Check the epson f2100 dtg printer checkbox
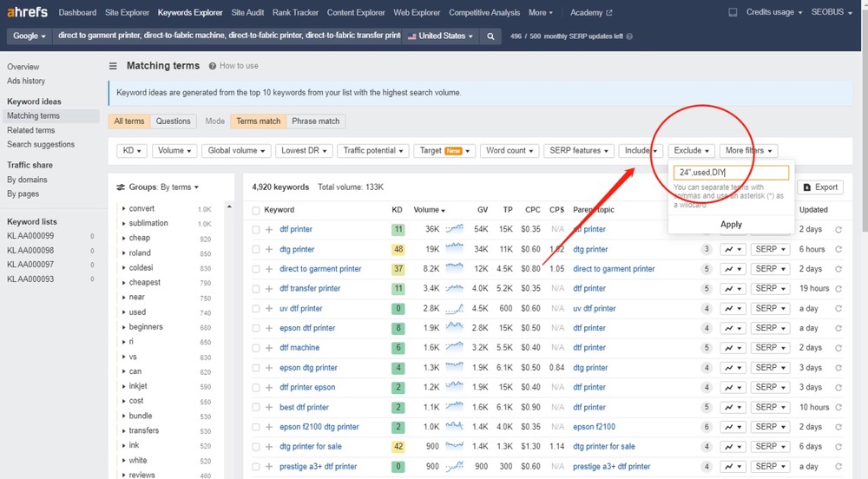This screenshot has height=479, width=868. click(256, 427)
